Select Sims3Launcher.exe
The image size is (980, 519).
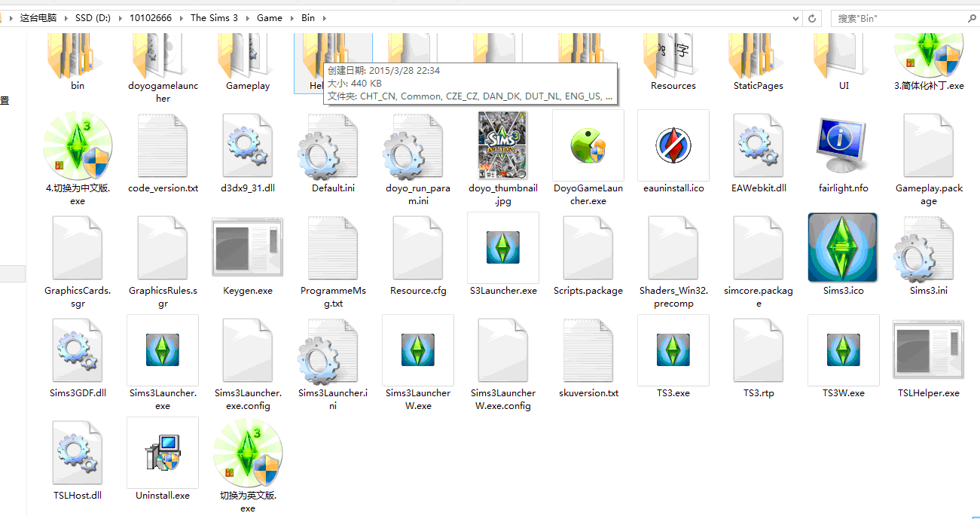pyautogui.click(x=163, y=364)
